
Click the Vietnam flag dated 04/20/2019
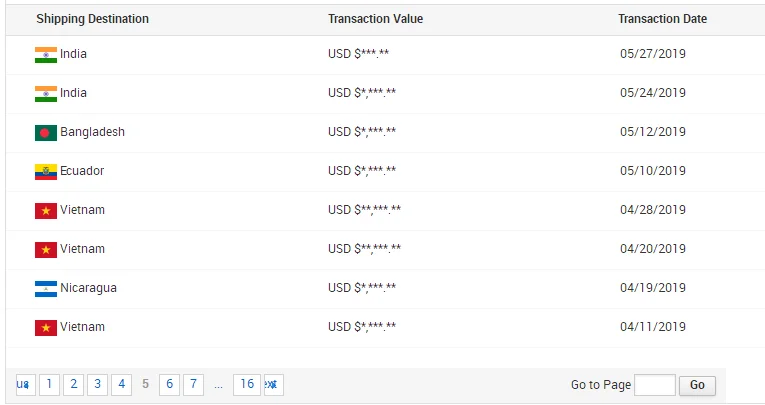45,249
